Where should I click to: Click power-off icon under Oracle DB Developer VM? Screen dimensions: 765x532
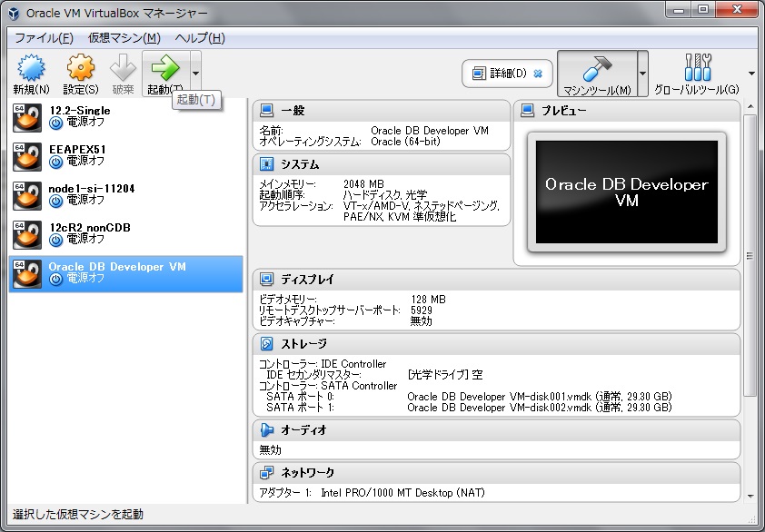[56, 279]
